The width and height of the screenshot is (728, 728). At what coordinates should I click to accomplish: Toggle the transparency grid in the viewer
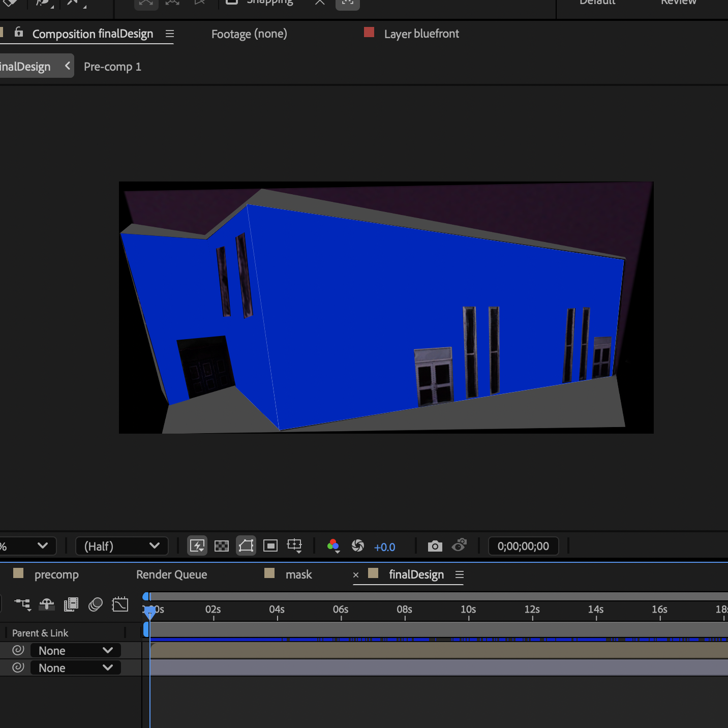pos(221,546)
